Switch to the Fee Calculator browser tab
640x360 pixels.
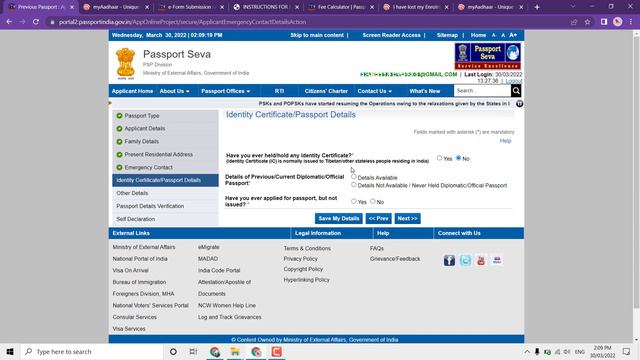click(341, 7)
